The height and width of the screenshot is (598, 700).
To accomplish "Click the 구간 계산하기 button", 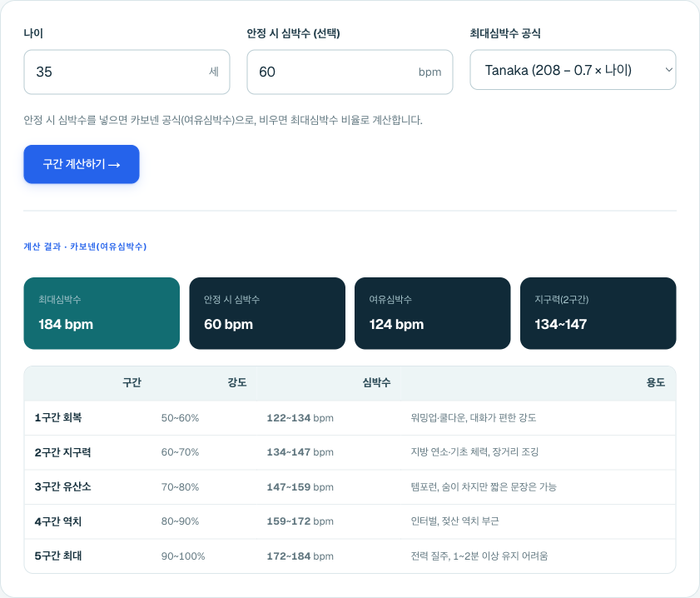I will point(82,164).
